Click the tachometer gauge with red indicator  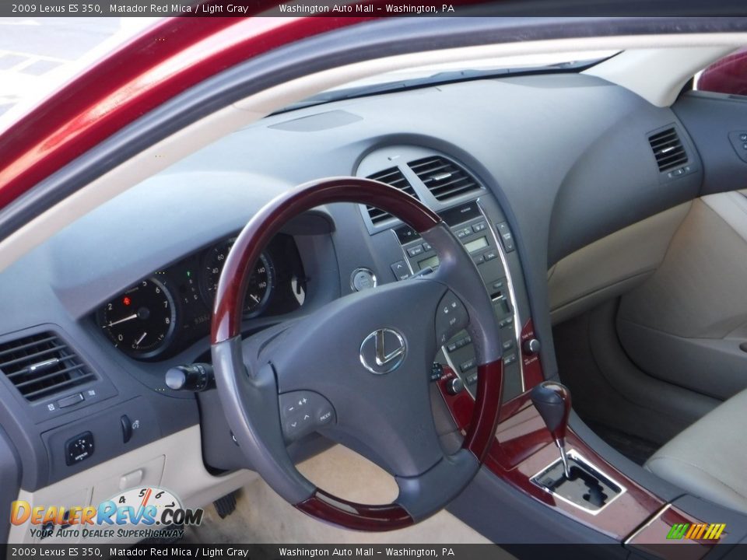pos(140,317)
